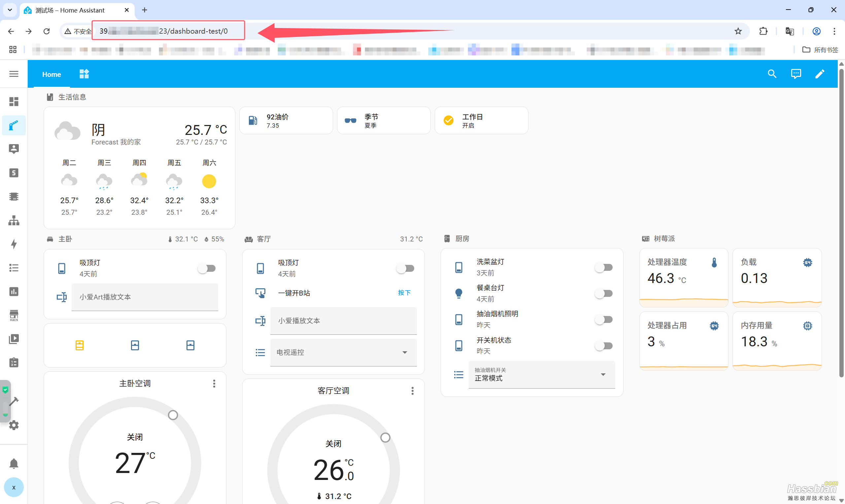845x504 pixels.
Task: Open the Media player icon in sidebar
Action: (14, 339)
